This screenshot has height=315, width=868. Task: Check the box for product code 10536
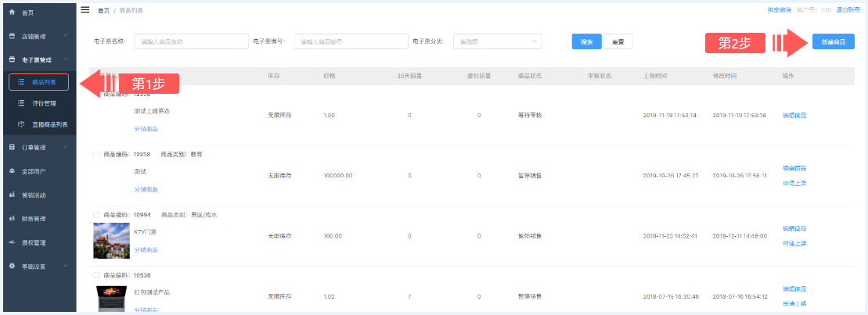96,275
